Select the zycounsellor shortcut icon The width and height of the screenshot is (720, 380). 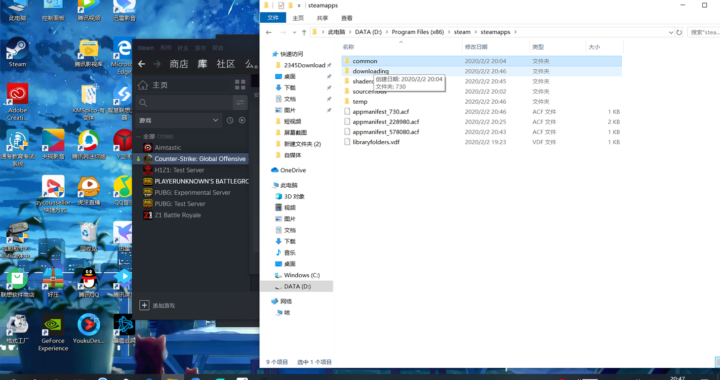tap(53, 194)
